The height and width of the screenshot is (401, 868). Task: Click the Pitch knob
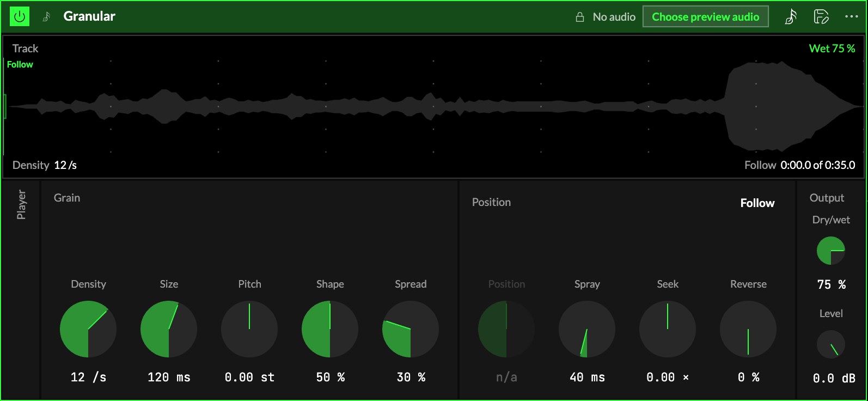[x=249, y=329]
